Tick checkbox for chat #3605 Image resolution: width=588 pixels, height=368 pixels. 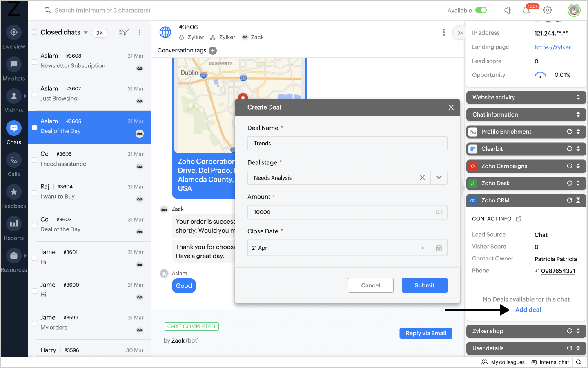35,160
